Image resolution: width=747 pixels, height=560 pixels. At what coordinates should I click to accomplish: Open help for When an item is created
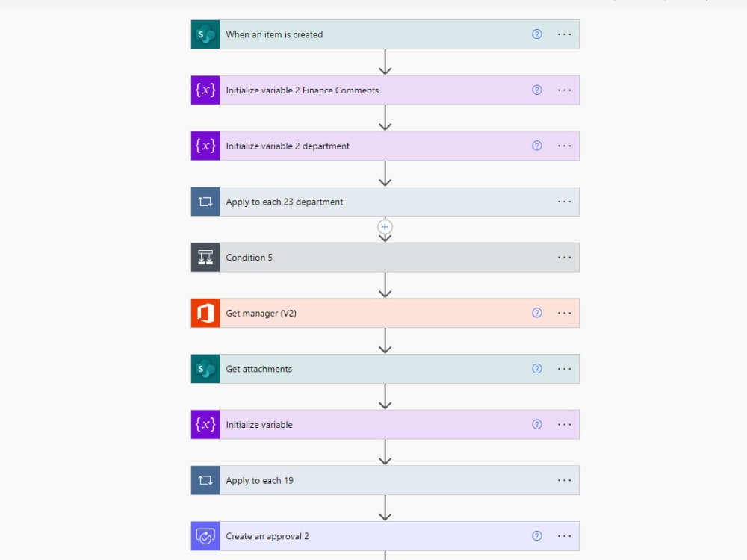pyautogui.click(x=536, y=34)
